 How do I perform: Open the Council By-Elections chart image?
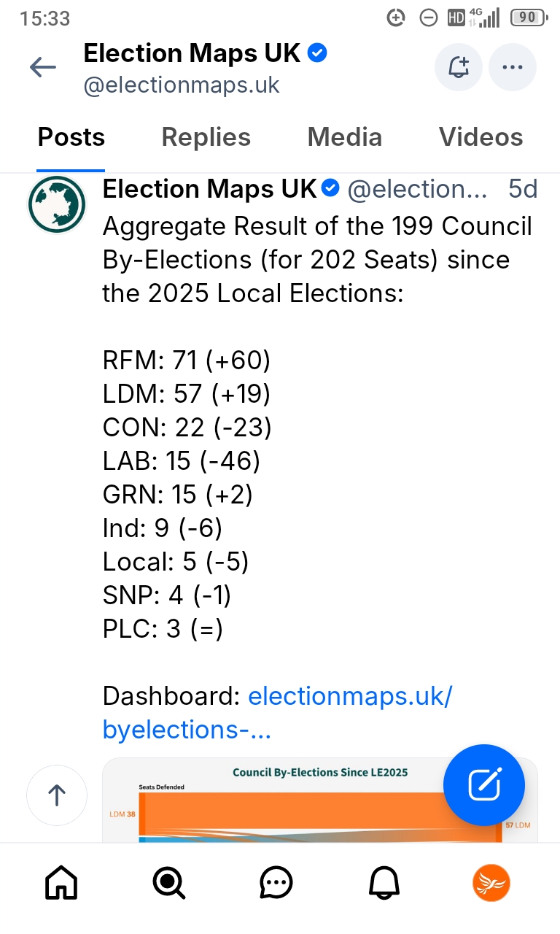[x=292, y=803]
